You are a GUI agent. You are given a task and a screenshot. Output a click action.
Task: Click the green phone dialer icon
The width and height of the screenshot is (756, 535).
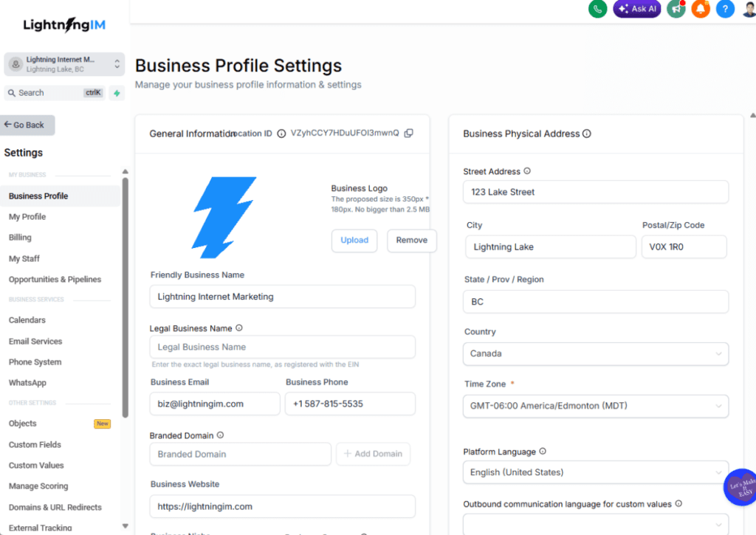click(x=597, y=9)
